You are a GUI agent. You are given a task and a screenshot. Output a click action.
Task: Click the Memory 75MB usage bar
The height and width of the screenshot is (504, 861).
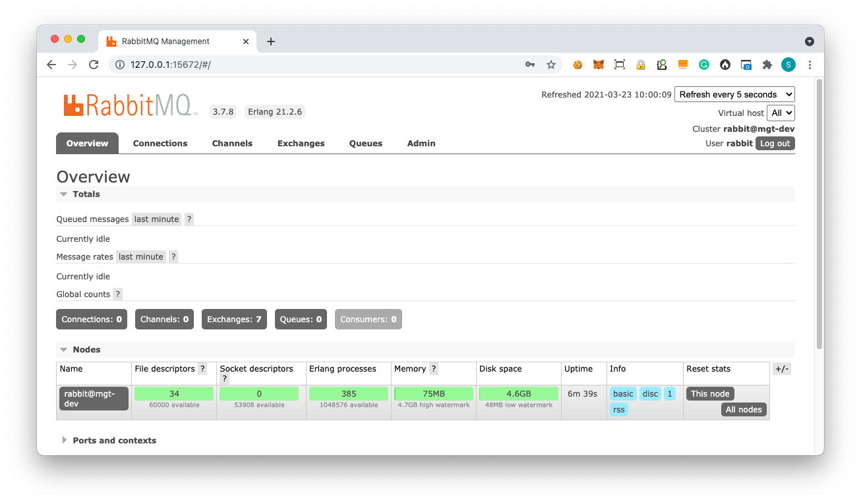[x=434, y=394]
